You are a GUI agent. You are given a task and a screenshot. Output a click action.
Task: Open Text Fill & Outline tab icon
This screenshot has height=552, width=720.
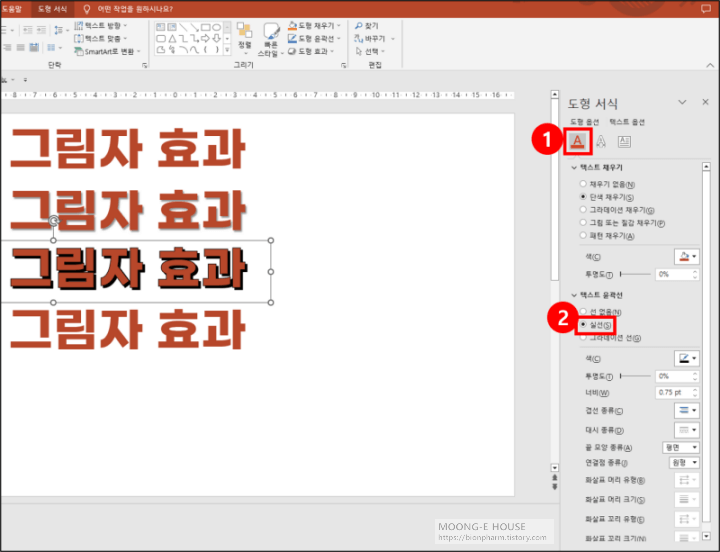(x=577, y=141)
